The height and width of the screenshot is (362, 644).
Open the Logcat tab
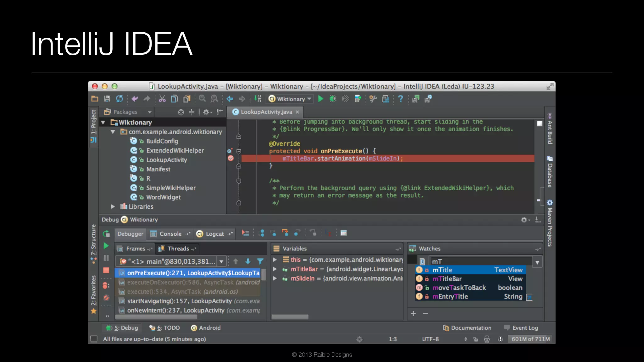click(215, 234)
